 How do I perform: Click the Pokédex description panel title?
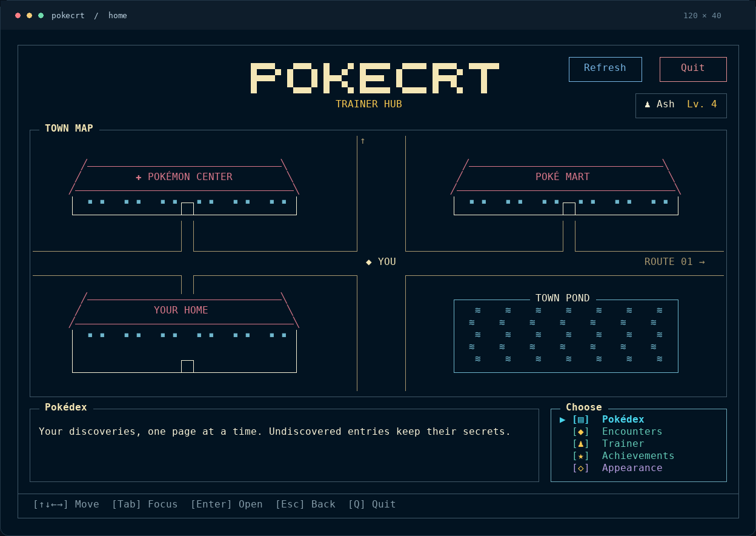(x=66, y=407)
